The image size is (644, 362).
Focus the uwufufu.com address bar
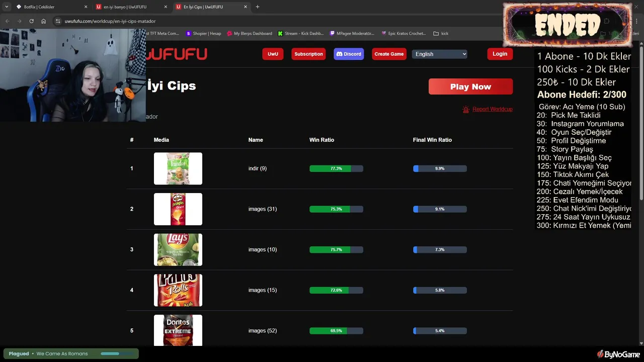(110, 21)
